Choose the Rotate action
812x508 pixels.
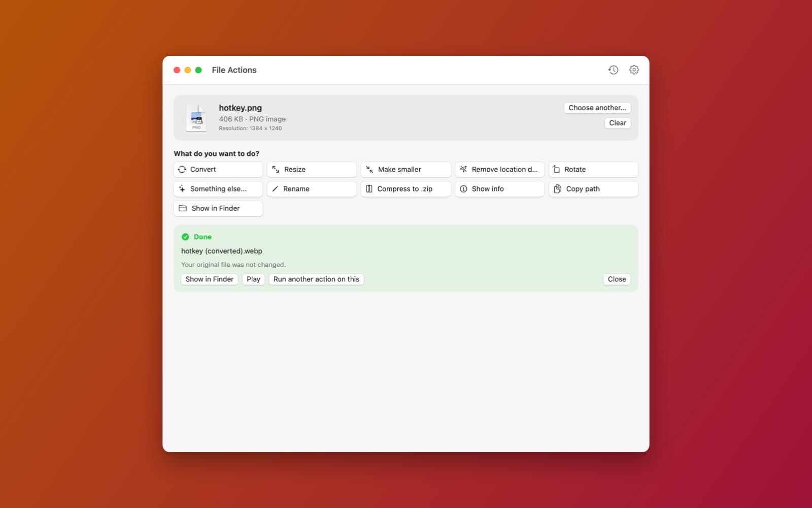[x=593, y=170]
